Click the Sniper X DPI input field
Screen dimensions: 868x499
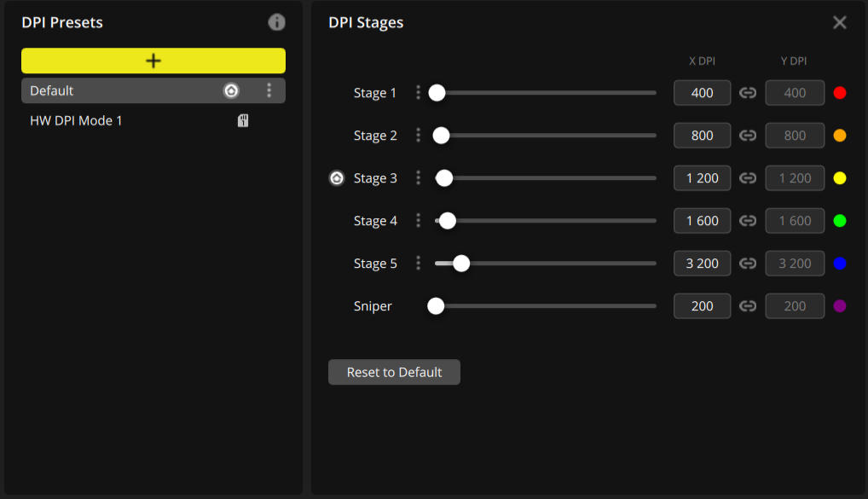pos(702,306)
